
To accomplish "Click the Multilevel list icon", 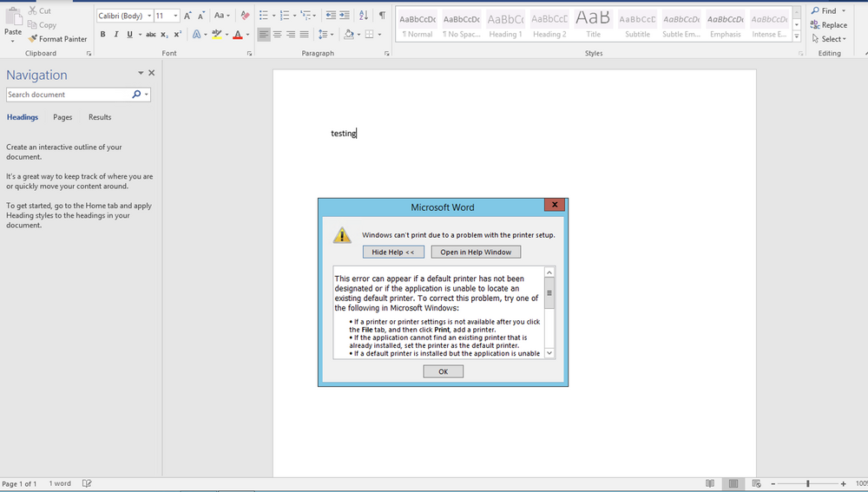I will click(x=305, y=16).
